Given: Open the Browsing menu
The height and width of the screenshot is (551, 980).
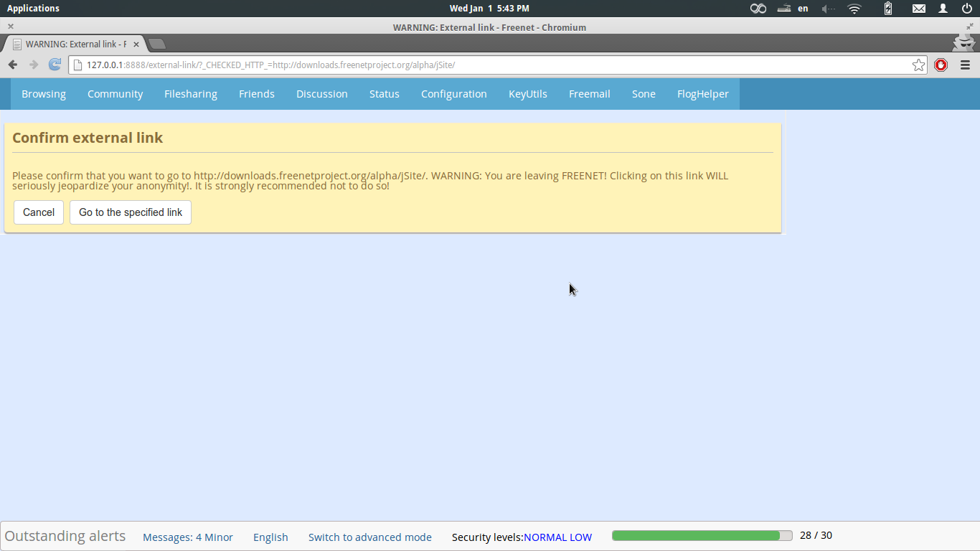Looking at the screenshot, I should click(44, 94).
